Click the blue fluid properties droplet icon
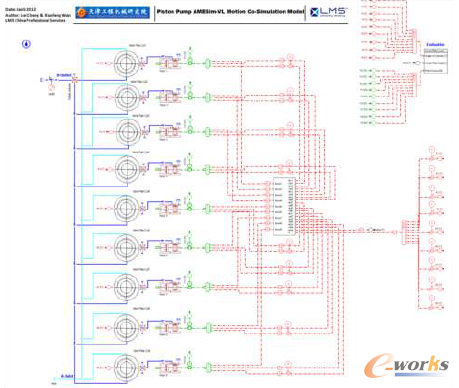This screenshot has width=459, height=388. [26, 44]
